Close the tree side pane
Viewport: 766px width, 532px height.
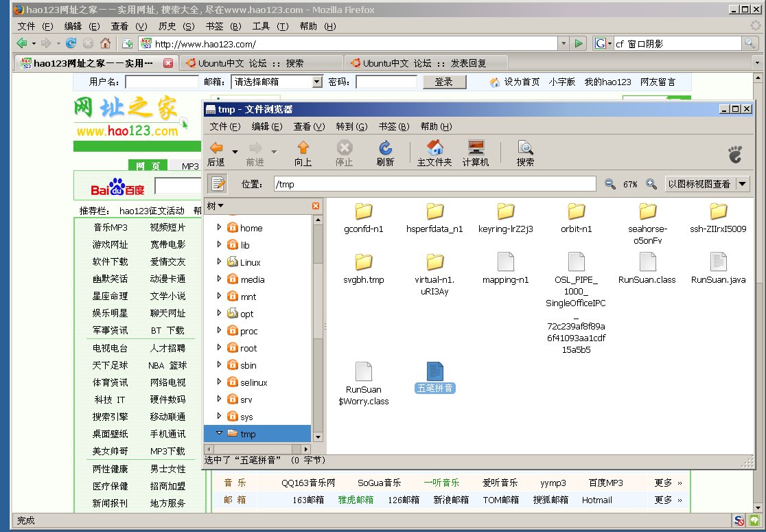coord(316,206)
